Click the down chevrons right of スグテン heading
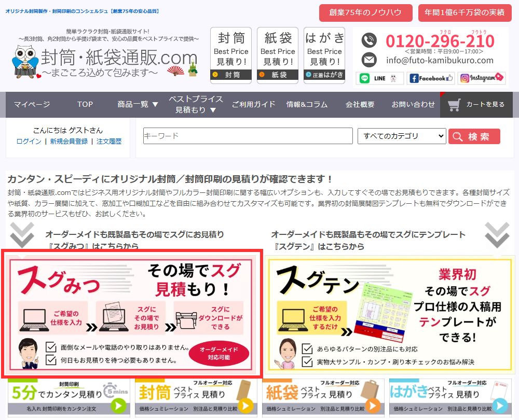This screenshot has width=519, height=420. point(497,235)
